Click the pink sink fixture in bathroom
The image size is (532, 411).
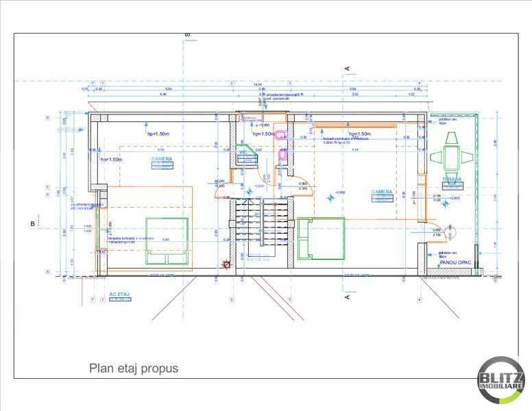tap(280, 135)
